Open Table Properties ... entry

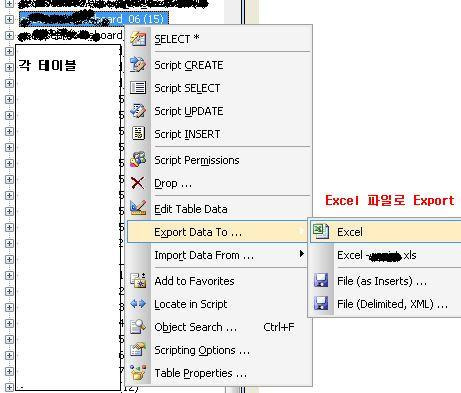[x=218, y=373]
